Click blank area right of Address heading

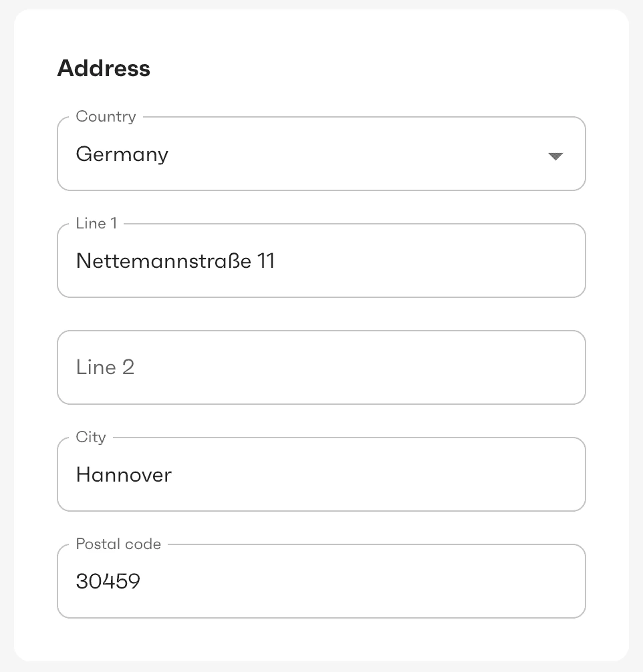point(374,68)
